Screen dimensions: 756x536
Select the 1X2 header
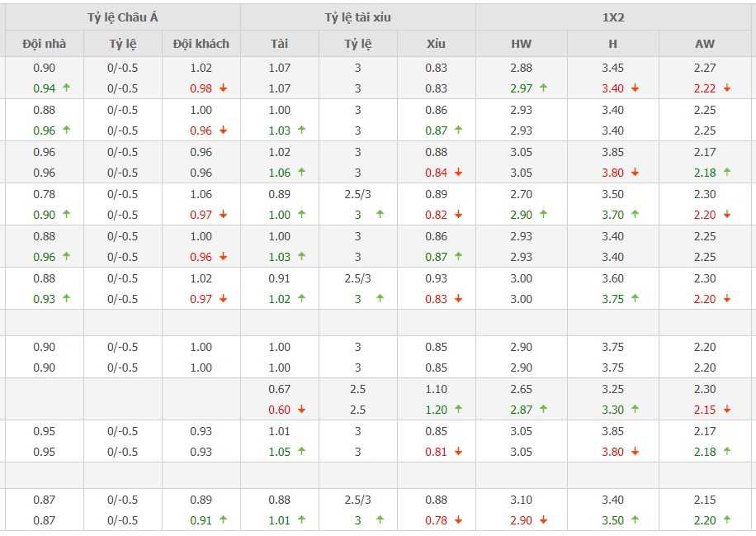(x=613, y=17)
